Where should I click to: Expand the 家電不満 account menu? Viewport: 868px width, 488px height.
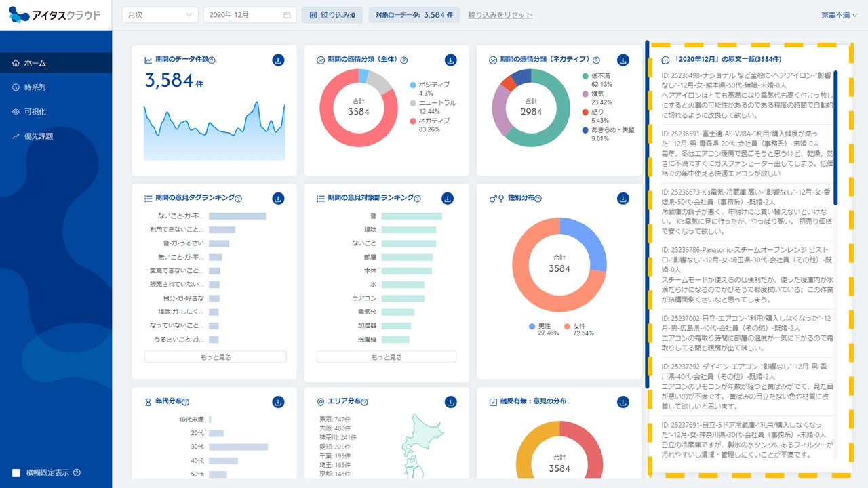pos(839,14)
